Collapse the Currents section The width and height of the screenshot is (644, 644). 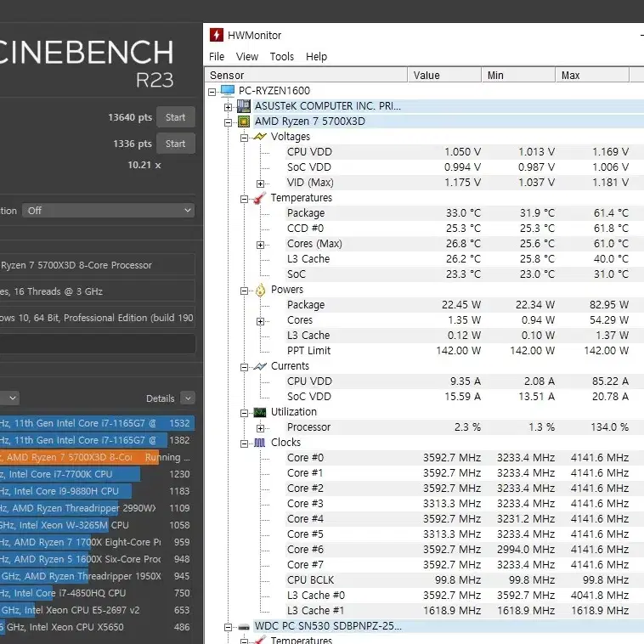tap(244, 367)
